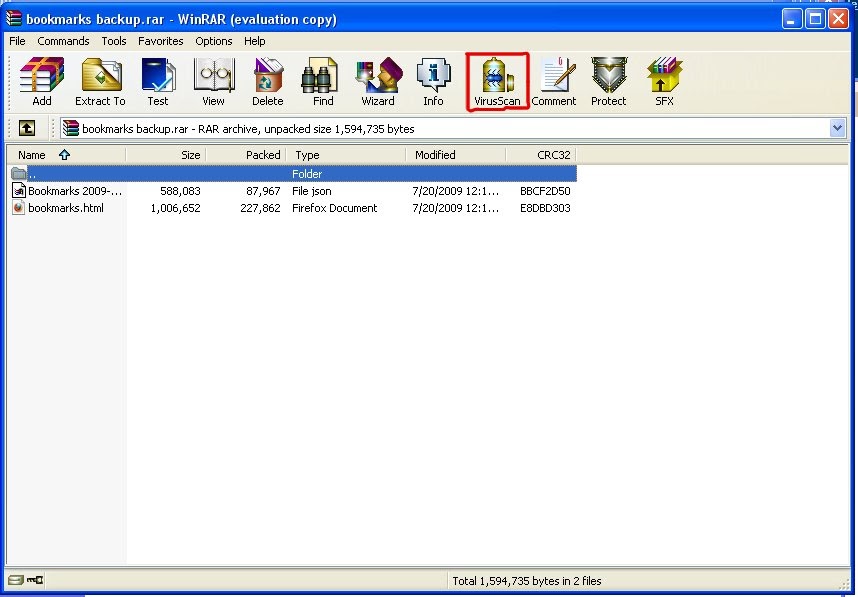Open the Commands menu
Image resolution: width=858 pixels, height=597 pixels.
(63, 41)
